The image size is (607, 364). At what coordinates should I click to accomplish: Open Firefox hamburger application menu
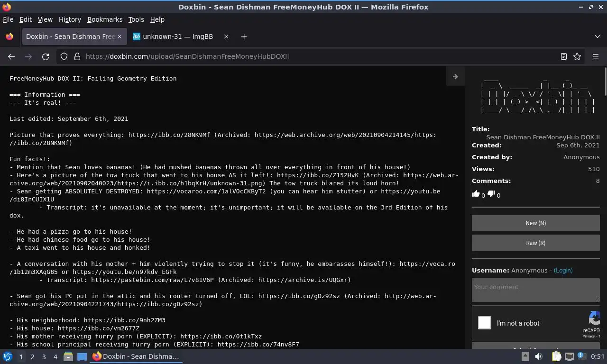[596, 56]
